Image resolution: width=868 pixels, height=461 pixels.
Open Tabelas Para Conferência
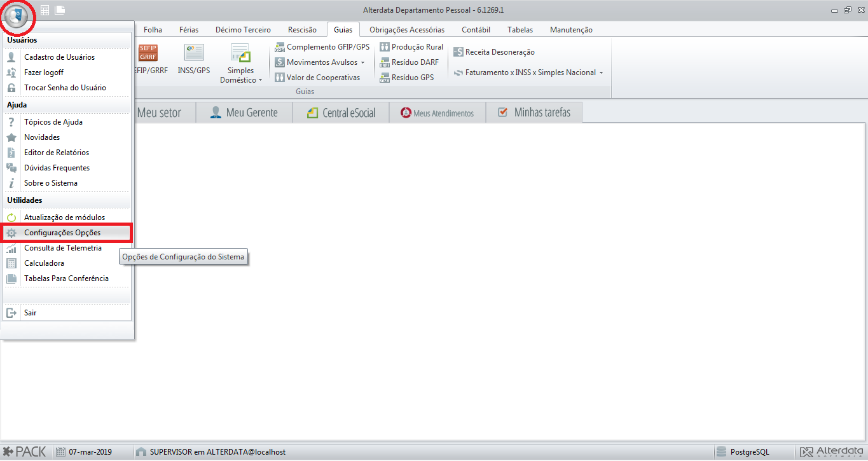pos(67,279)
